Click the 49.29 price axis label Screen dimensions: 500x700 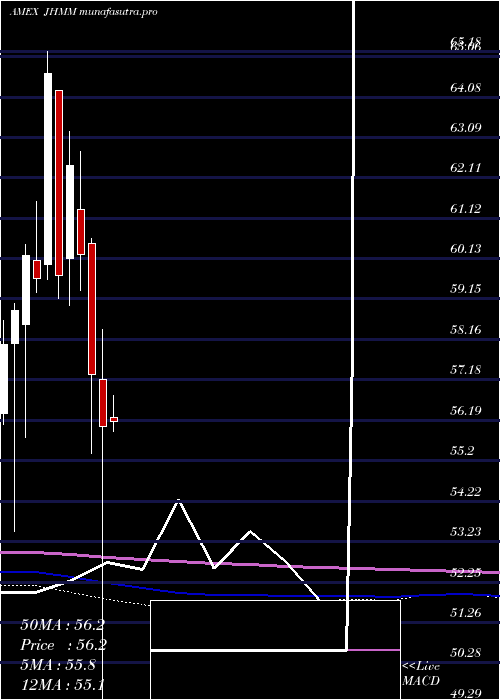click(x=466, y=693)
